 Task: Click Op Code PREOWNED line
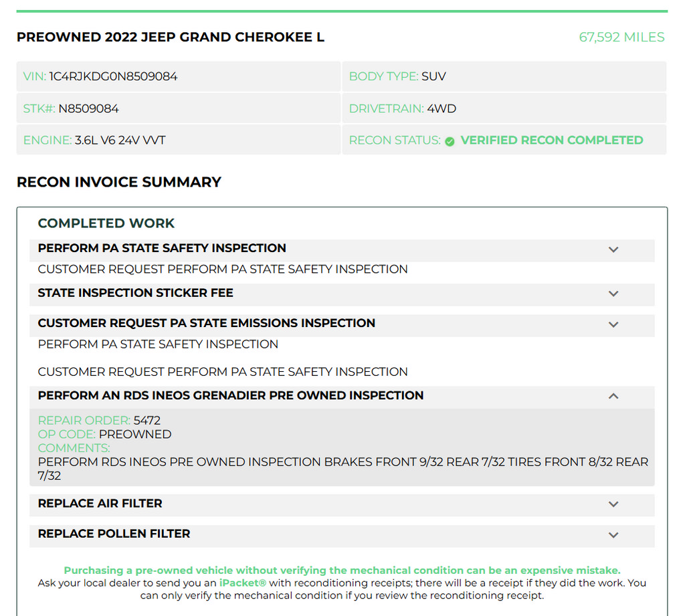click(x=104, y=434)
